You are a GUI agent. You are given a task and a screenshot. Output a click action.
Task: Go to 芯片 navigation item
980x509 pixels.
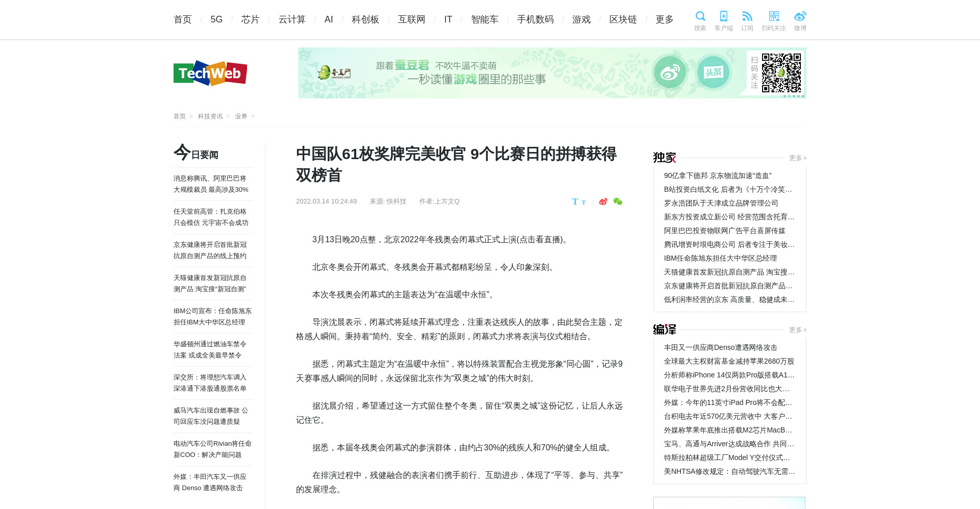pos(251,19)
